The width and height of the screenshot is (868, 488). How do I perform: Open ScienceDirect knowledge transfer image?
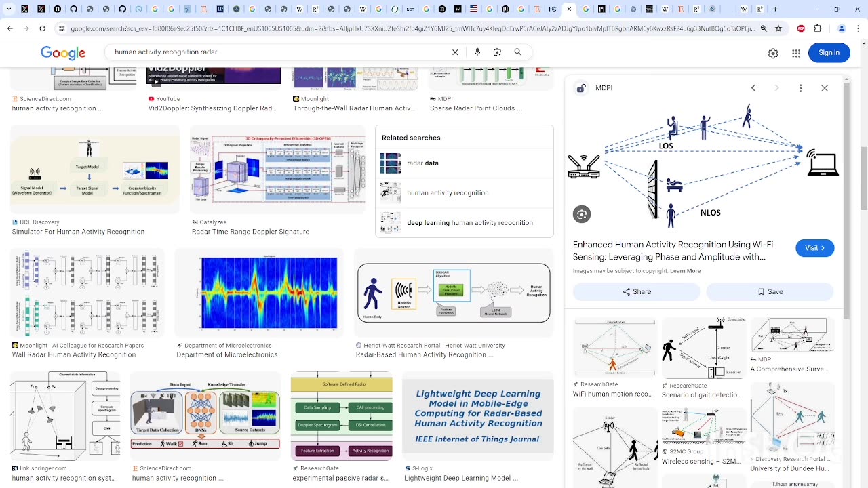point(205,416)
